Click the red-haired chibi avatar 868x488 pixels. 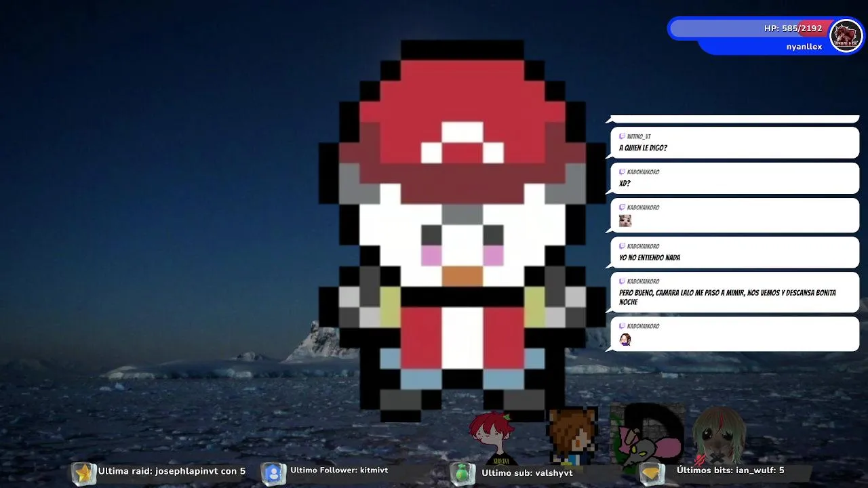click(493, 437)
